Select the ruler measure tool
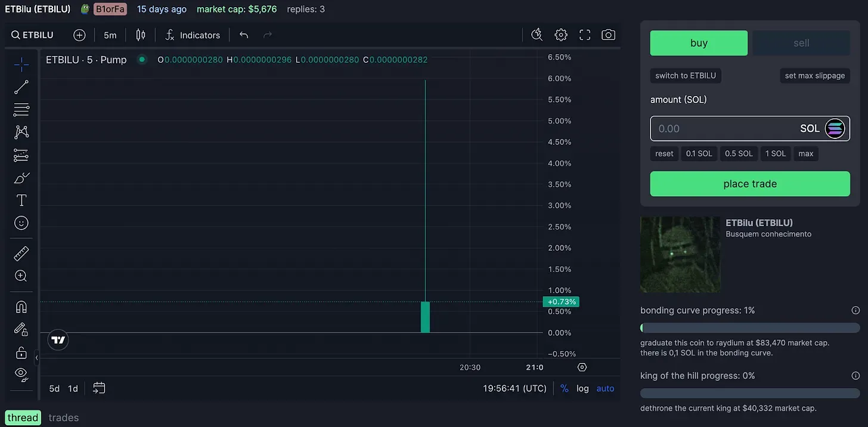Viewport: 868px width, 427px height. click(x=21, y=253)
